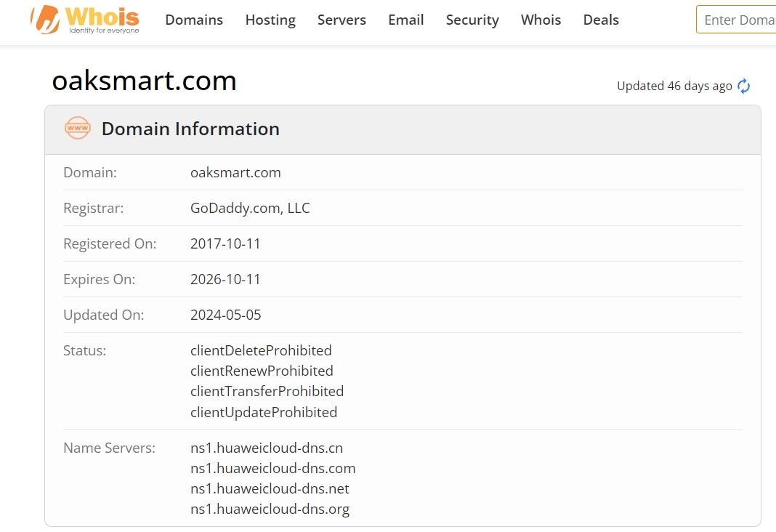Open the Whois menu item
Image resolution: width=776 pixels, height=532 pixels.
click(541, 20)
